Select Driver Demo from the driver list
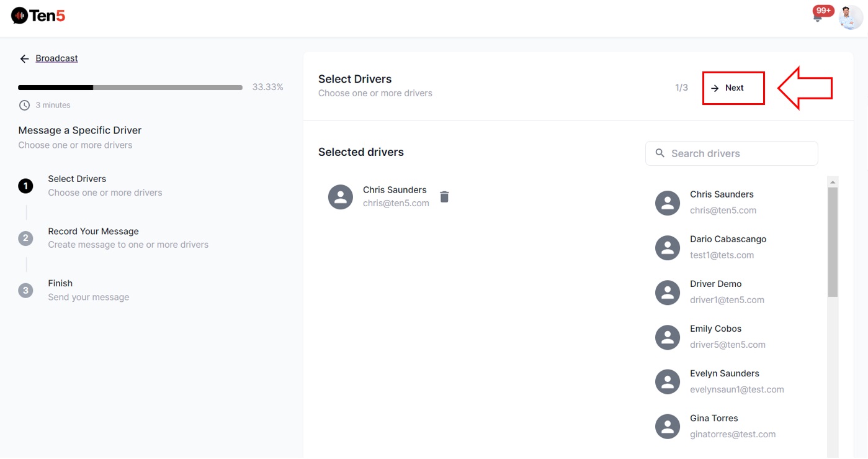Image resolution: width=868 pixels, height=459 pixels. point(715,284)
